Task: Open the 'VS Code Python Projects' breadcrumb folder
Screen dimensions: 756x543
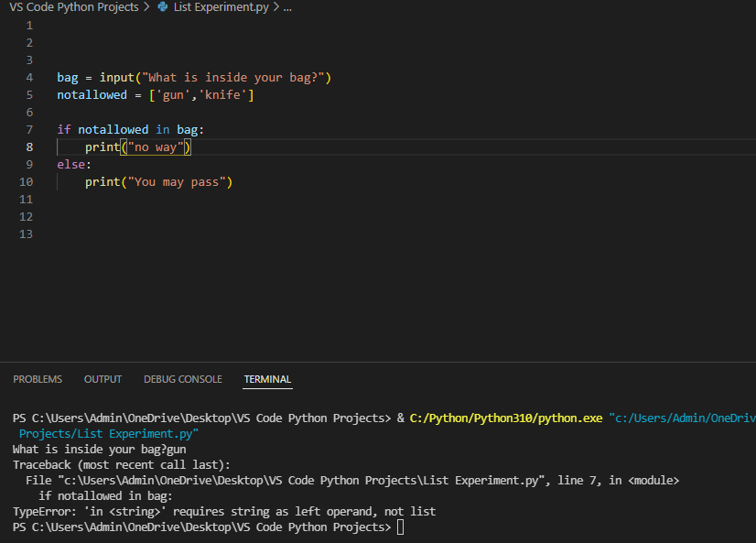Action: [74, 7]
